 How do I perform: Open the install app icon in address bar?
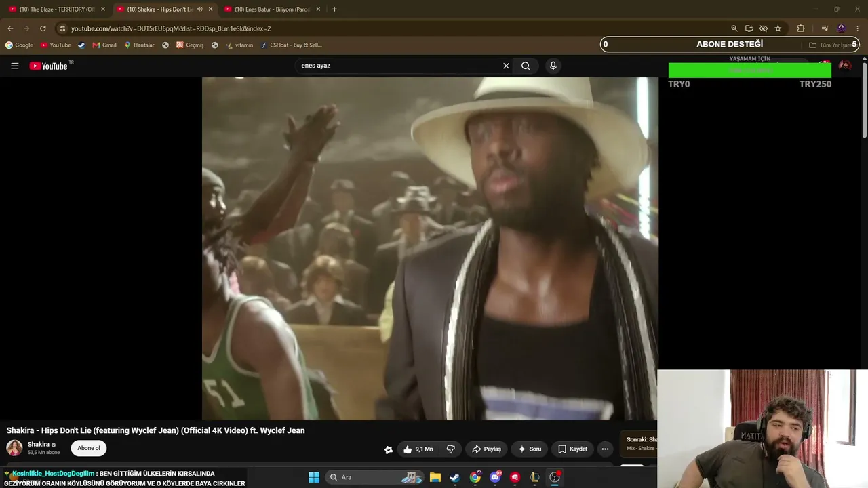pos(749,28)
